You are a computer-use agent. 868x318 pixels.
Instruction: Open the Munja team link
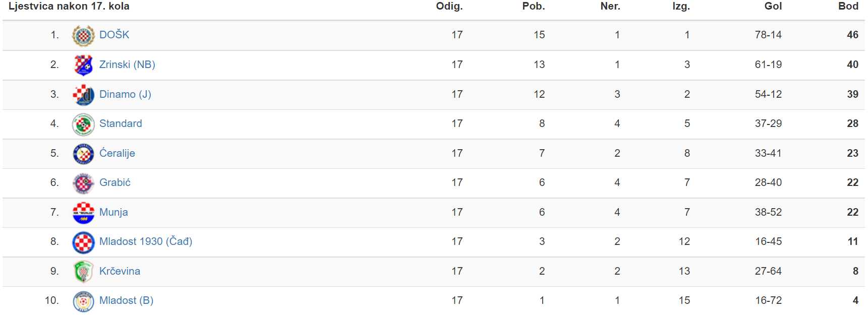click(113, 212)
